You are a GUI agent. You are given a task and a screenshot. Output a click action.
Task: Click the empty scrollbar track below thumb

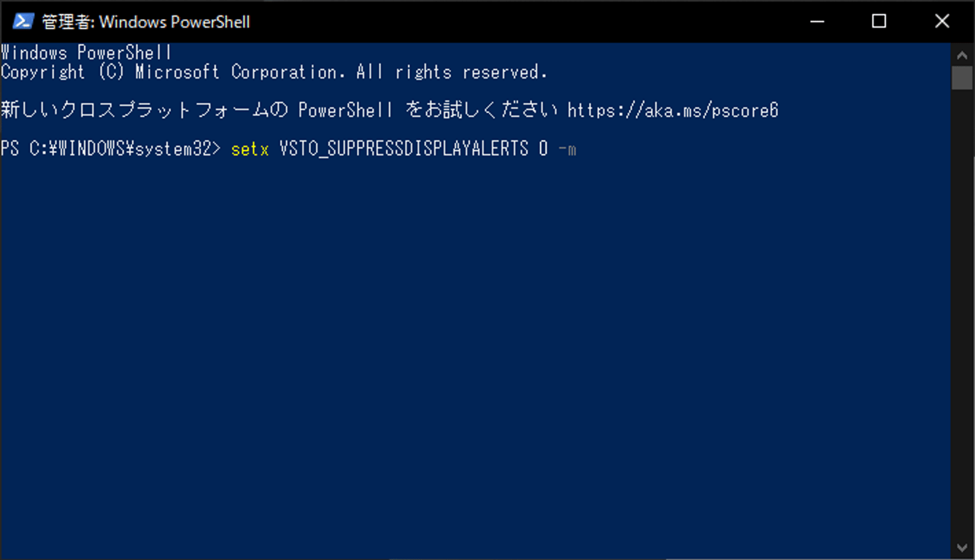click(x=963, y=314)
